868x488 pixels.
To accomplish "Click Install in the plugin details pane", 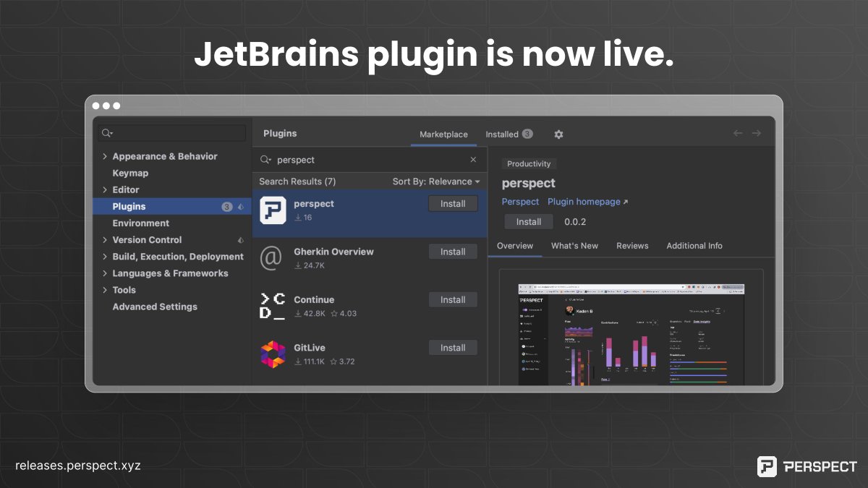I will tap(529, 222).
